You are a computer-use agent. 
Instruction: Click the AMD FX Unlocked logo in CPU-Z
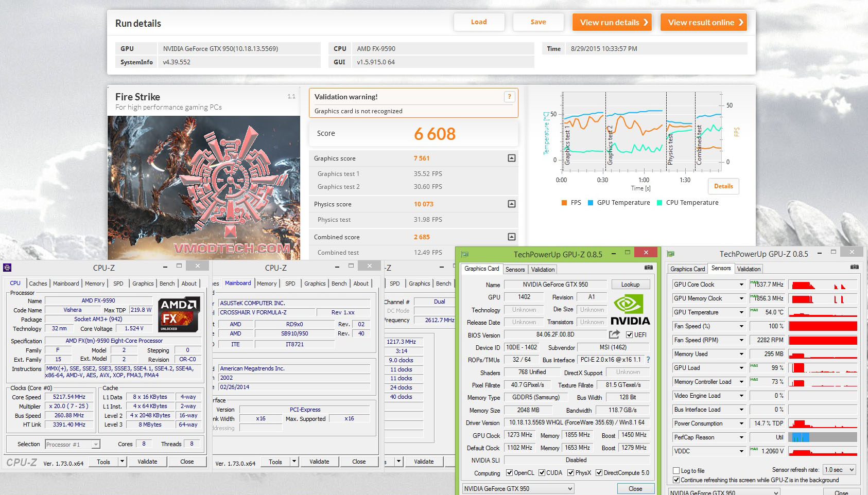(x=179, y=314)
